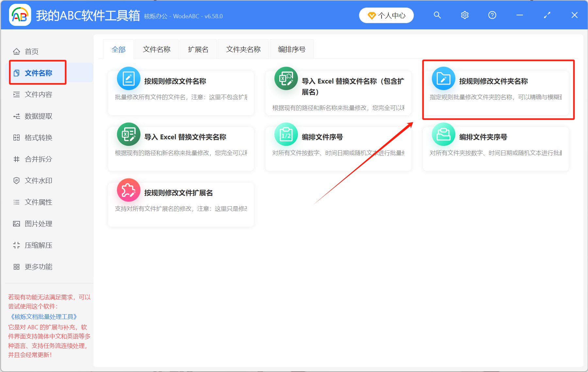The height and width of the screenshot is (372, 588).
Task: Click the 按规则修改文件名称 pencil icon
Action: click(128, 78)
